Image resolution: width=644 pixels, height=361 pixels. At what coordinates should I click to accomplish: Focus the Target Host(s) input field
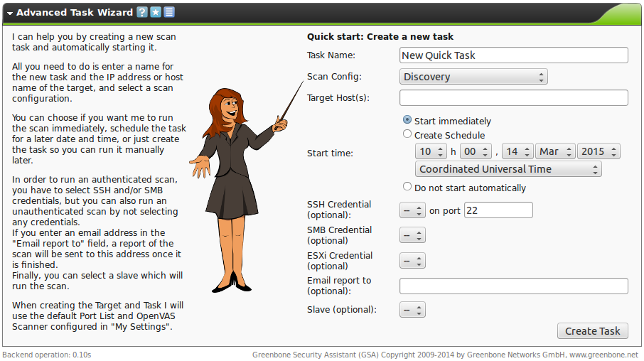coord(514,98)
